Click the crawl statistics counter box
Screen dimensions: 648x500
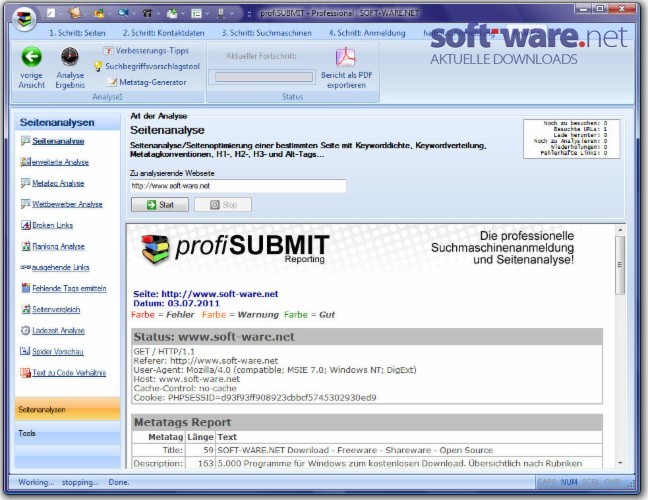click(x=572, y=138)
